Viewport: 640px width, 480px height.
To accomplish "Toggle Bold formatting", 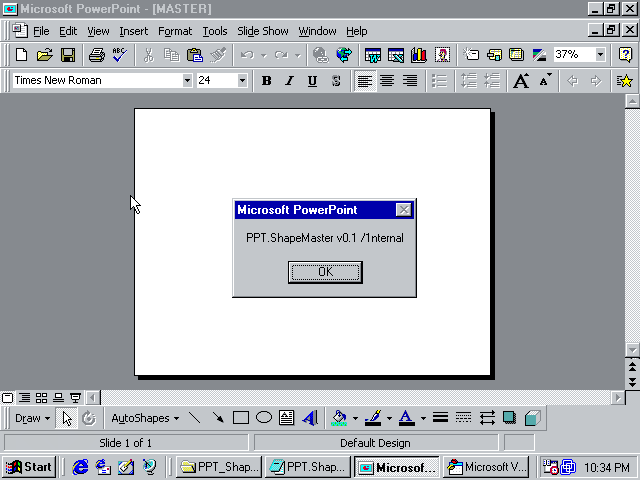I will click(267, 81).
